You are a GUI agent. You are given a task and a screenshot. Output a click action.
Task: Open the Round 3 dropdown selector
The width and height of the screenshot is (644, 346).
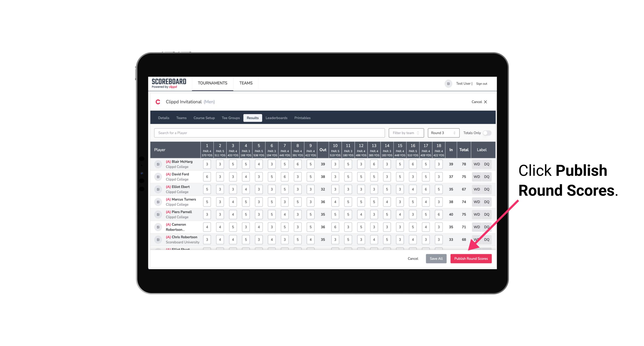pyautogui.click(x=442, y=132)
